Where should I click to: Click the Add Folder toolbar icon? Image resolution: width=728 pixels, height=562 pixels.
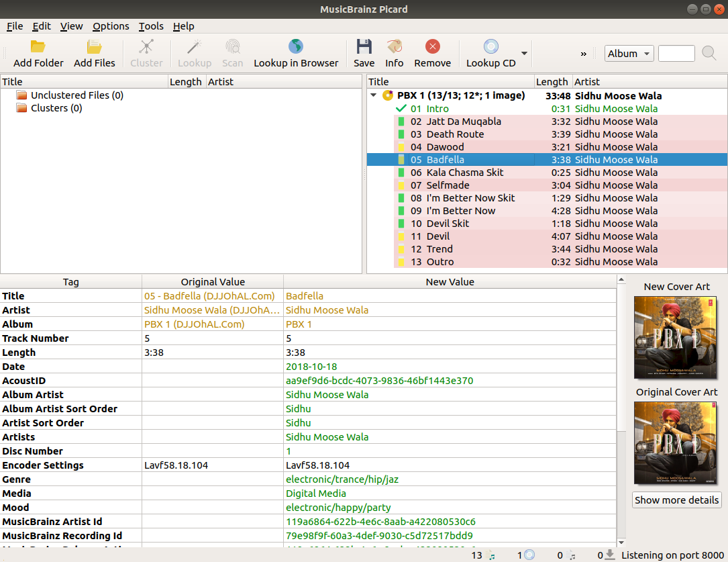[38, 47]
